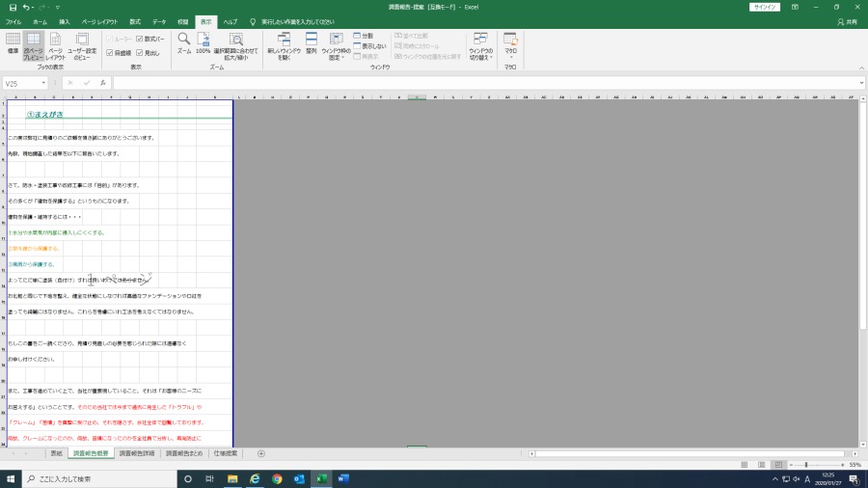This screenshot has height=488, width=868.
Task: Zoom out with minus in status bar
Action: tap(791, 465)
